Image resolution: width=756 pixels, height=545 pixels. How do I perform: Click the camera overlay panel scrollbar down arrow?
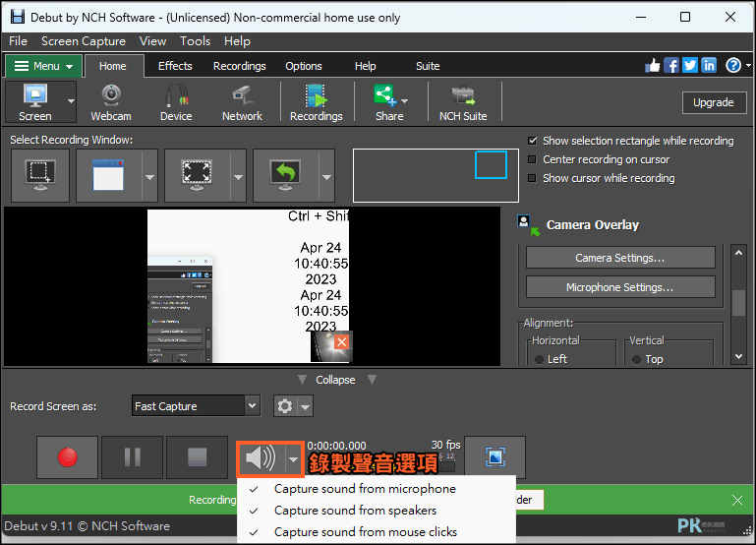point(738,356)
